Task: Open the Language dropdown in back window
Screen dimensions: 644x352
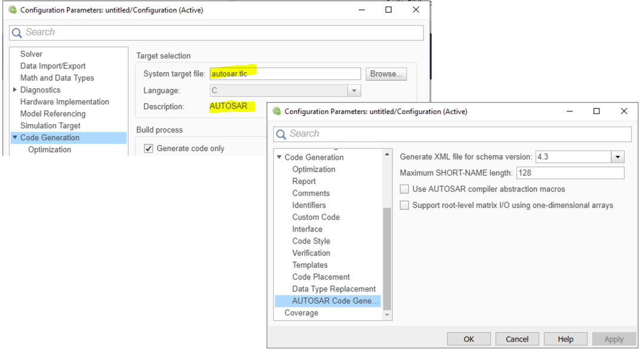Action: (x=354, y=90)
